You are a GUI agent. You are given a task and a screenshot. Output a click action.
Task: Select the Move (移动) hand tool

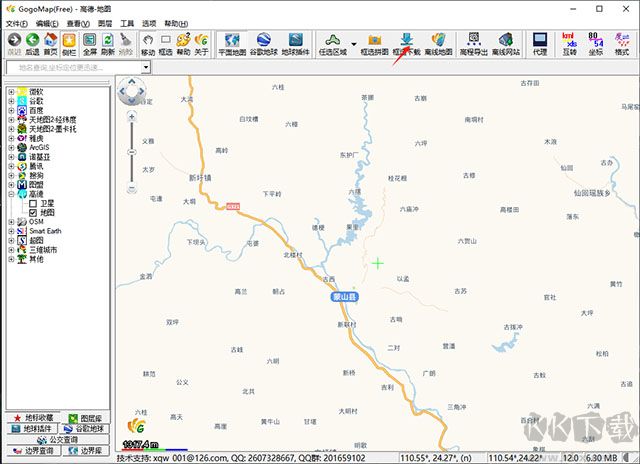[x=148, y=44]
